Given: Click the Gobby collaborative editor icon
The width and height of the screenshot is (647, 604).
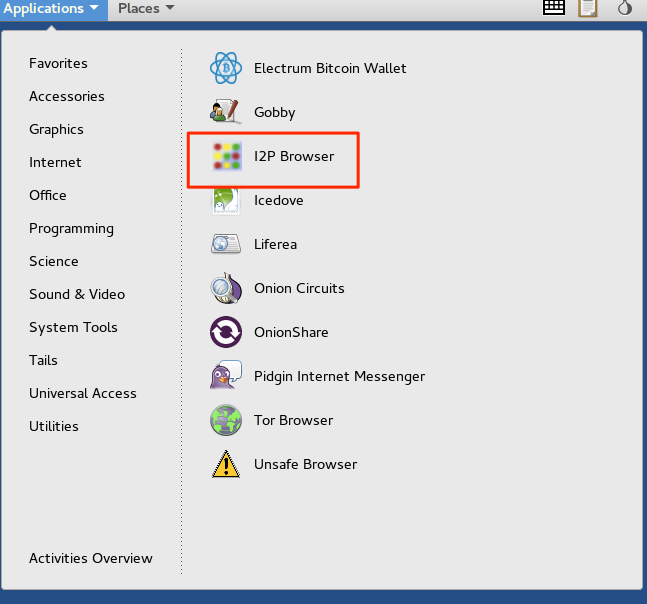Looking at the screenshot, I should pos(226,112).
